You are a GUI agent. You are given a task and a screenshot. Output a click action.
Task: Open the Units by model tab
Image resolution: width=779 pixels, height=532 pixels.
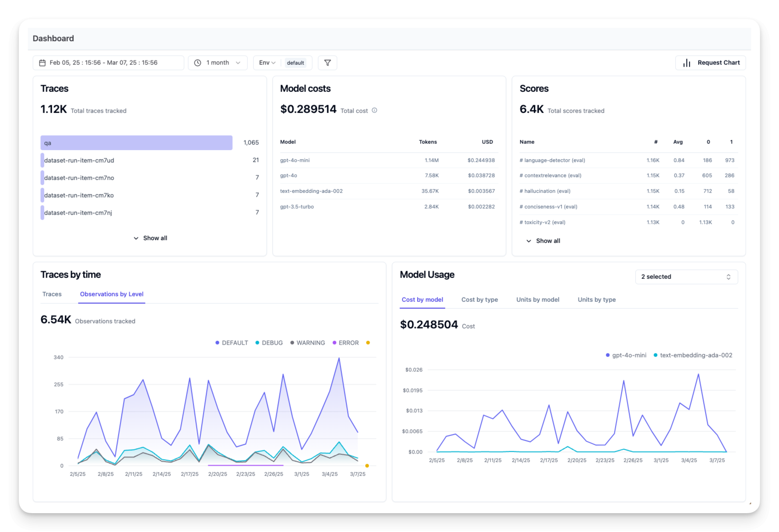537,300
